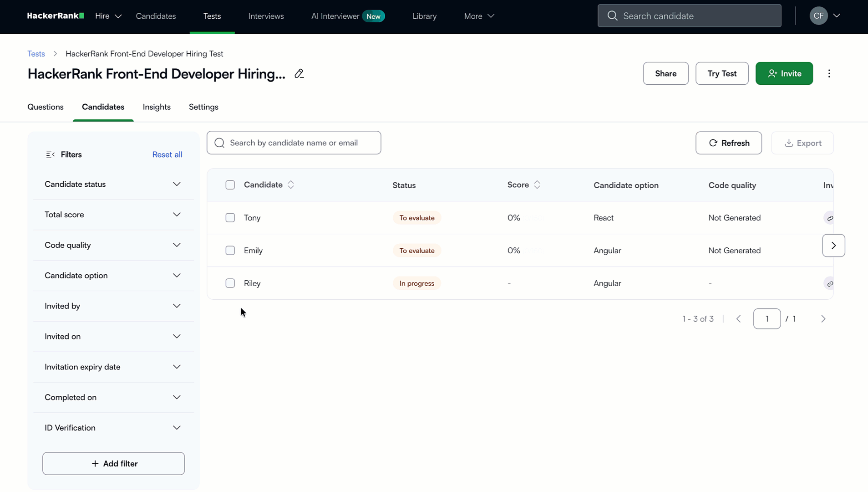
Task: Reset all filters
Action: 167,154
